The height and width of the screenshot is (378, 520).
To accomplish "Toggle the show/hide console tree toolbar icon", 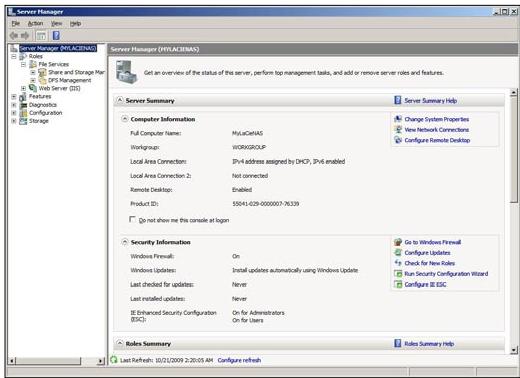I will (x=41, y=35).
